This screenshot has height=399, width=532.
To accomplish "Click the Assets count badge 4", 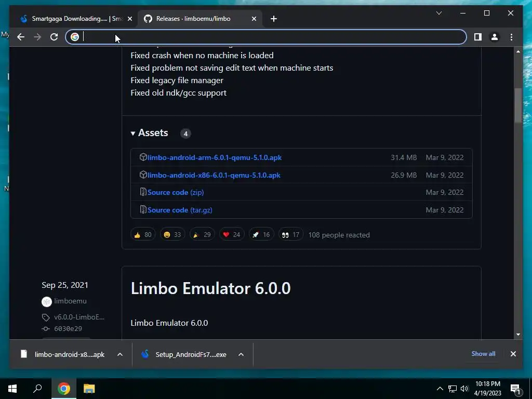I will coord(185,134).
